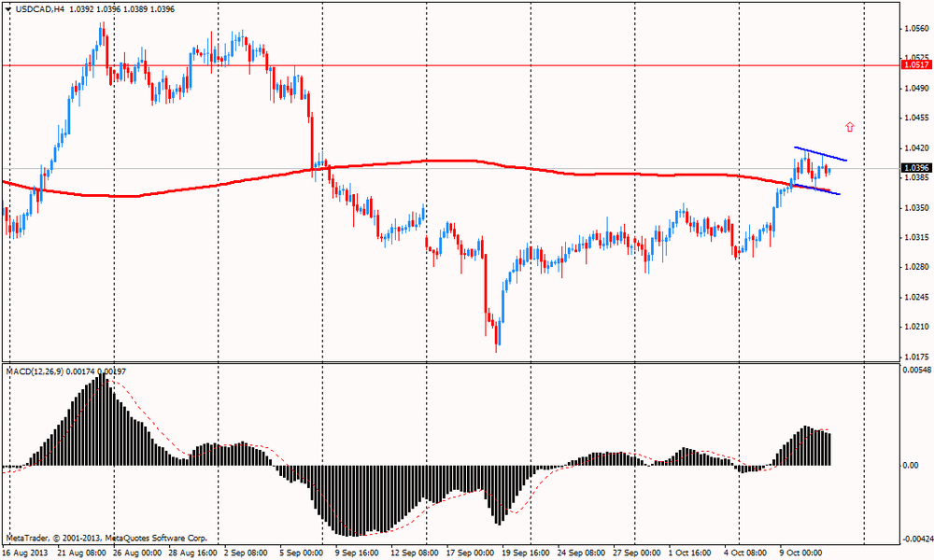Select the lower blue flag trendline
The image size is (934, 560).
[x=815, y=189]
